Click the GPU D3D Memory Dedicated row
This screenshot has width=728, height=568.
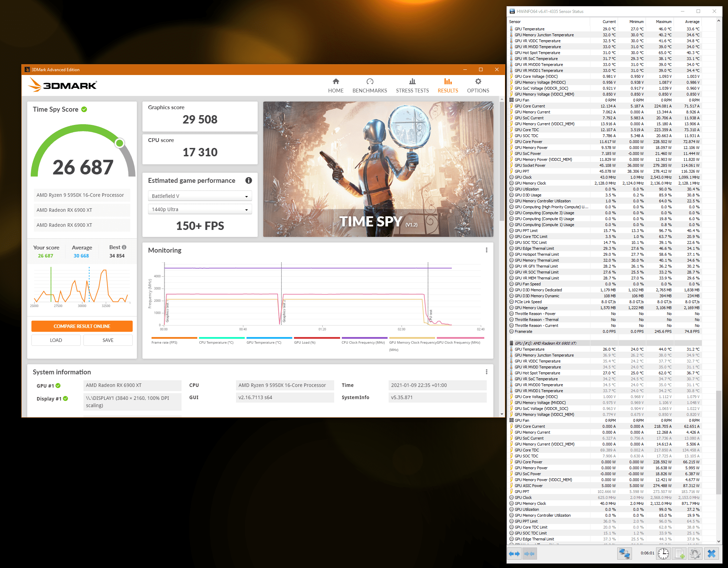pyautogui.click(x=605, y=290)
